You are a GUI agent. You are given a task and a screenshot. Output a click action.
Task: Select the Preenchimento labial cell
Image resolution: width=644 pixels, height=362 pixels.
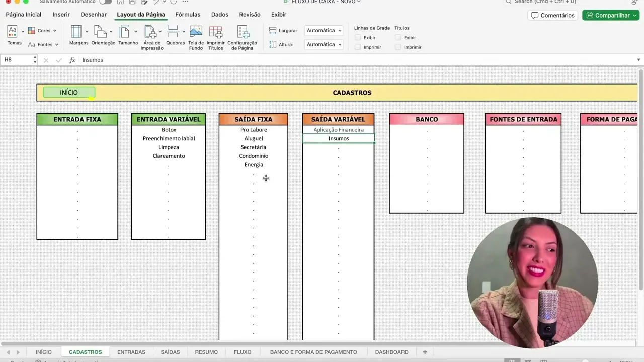point(169,138)
